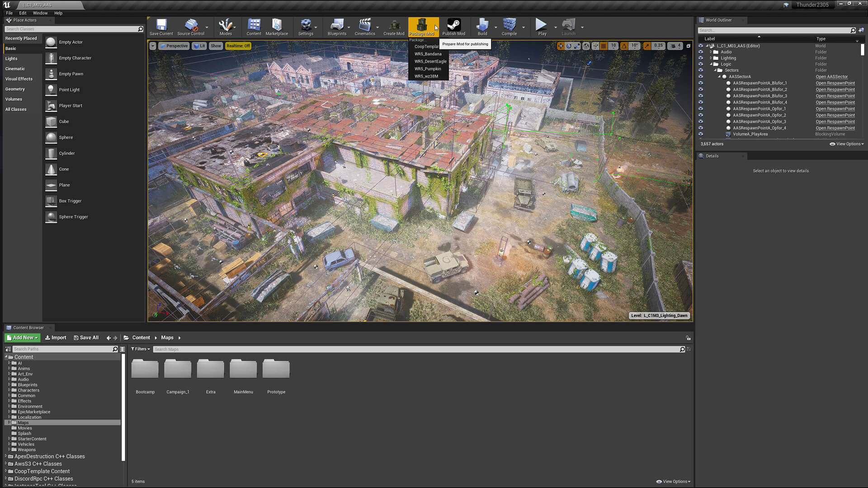Open the Perspective view mode dropdown
Screen dimensions: 868x488
(x=174, y=46)
